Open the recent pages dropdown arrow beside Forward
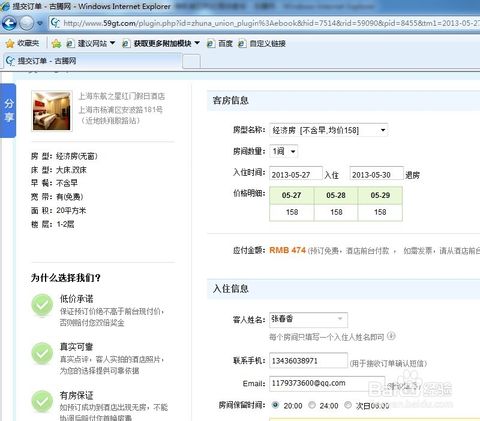The image size is (480, 421). [x=40, y=23]
